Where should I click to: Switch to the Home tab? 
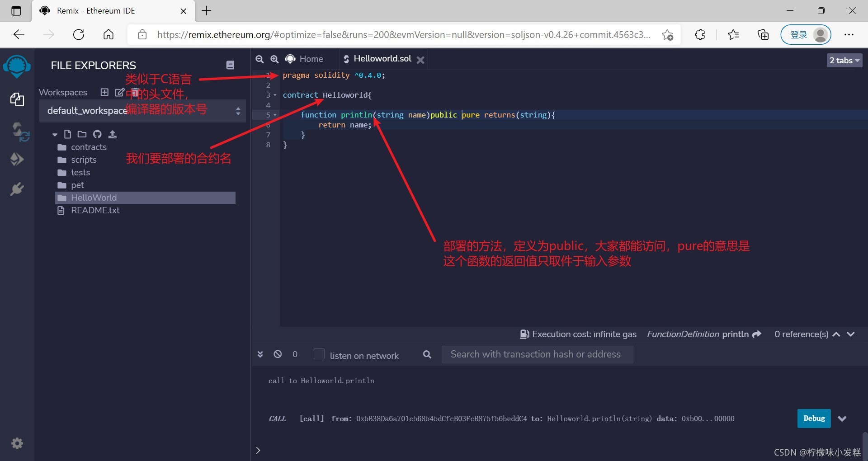pos(304,59)
